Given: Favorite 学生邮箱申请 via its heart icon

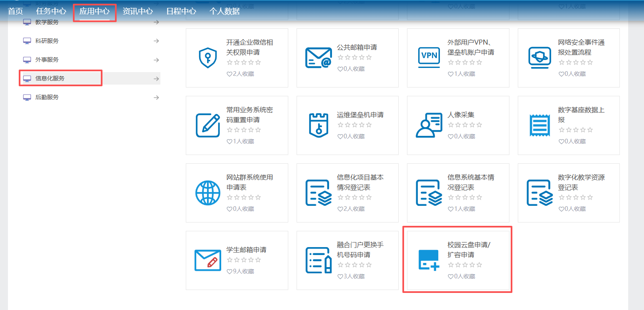Looking at the screenshot, I should [x=229, y=272].
